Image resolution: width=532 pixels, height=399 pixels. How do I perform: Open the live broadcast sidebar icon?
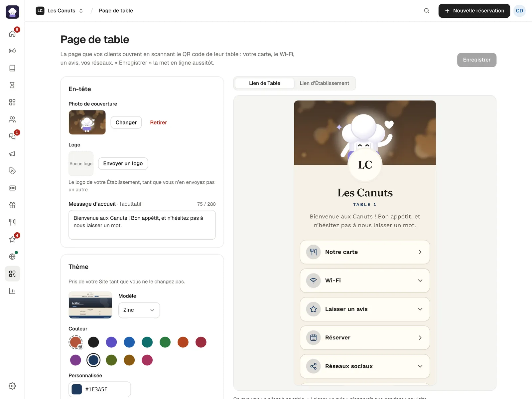pos(12,51)
